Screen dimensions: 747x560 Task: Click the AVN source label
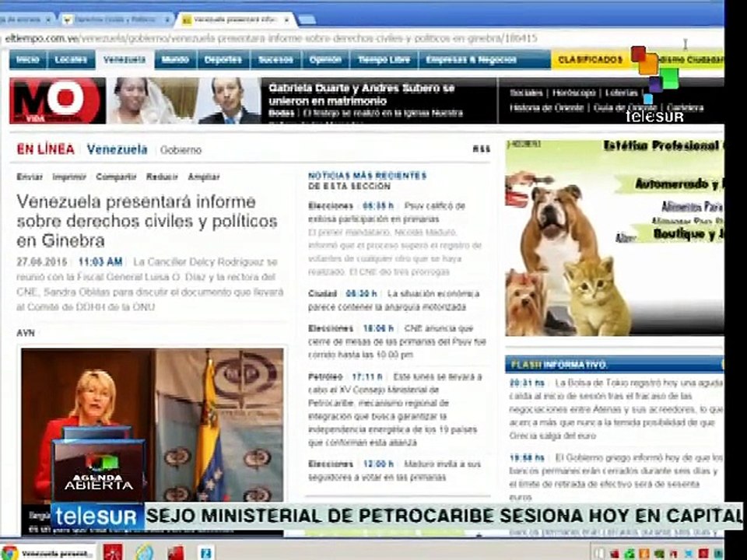(x=26, y=334)
